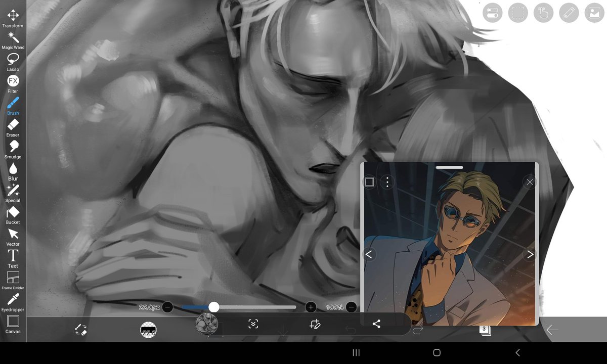
Task: Open the FX Filter tool
Action: [x=13, y=84]
